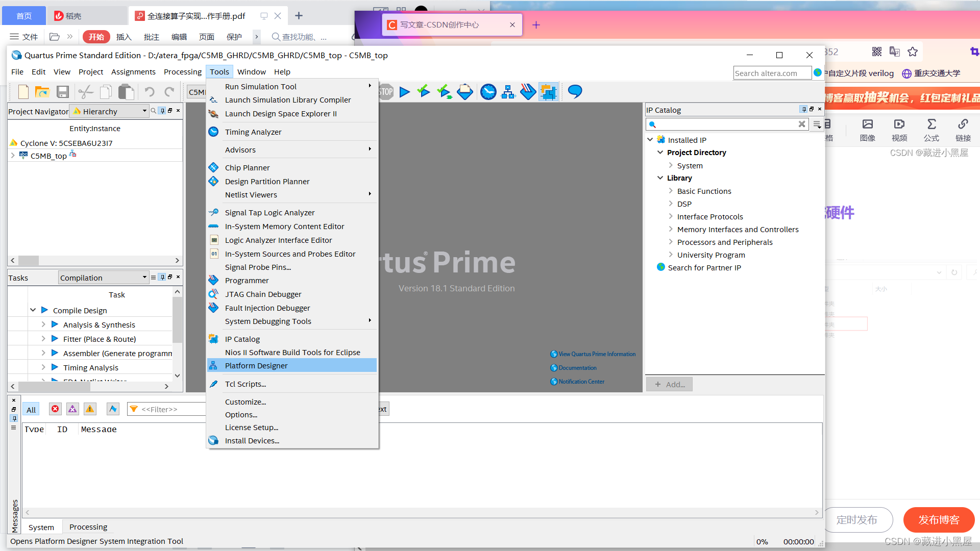Viewport: 980px width, 551px height.
Task: Click the Search altera.com field
Action: coord(772,73)
